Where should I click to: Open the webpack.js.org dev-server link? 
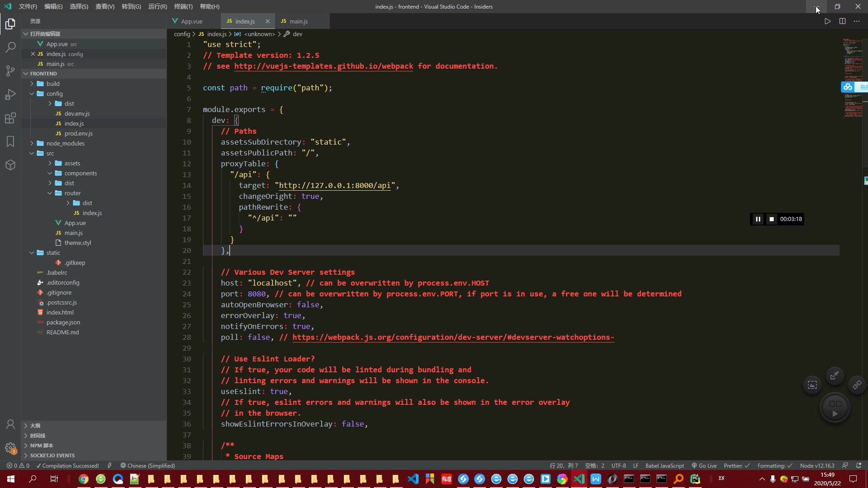(453, 337)
